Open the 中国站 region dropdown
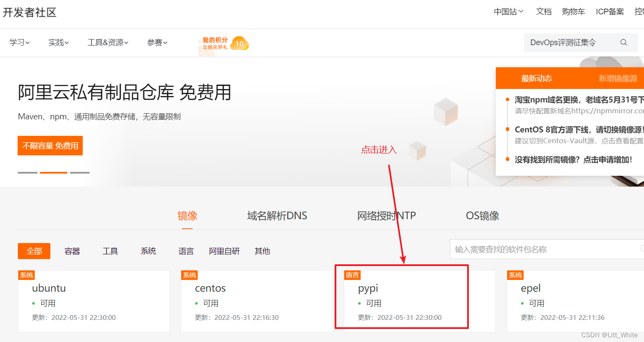 (x=508, y=12)
